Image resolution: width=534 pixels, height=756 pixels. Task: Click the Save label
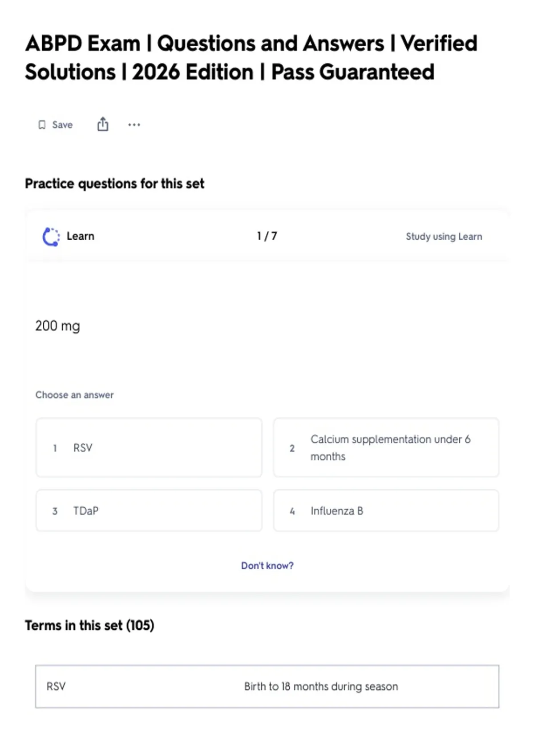62,125
